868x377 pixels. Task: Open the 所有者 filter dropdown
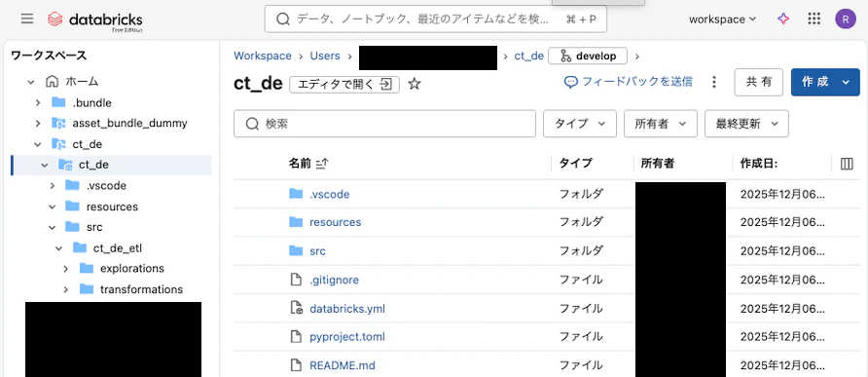(661, 124)
